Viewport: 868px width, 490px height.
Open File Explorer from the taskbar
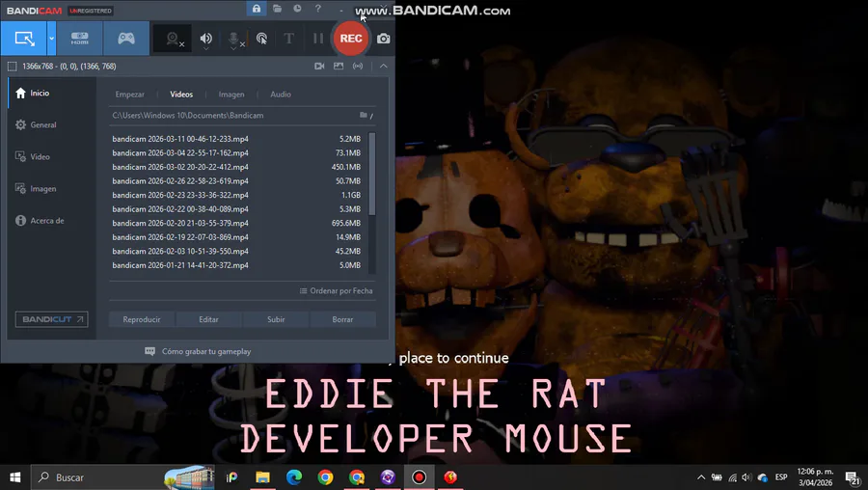coord(262,477)
